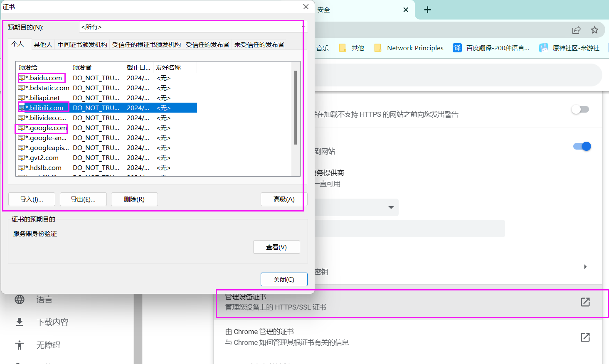Select the 未受信任的发布者 tab

[x=259, y=45]
